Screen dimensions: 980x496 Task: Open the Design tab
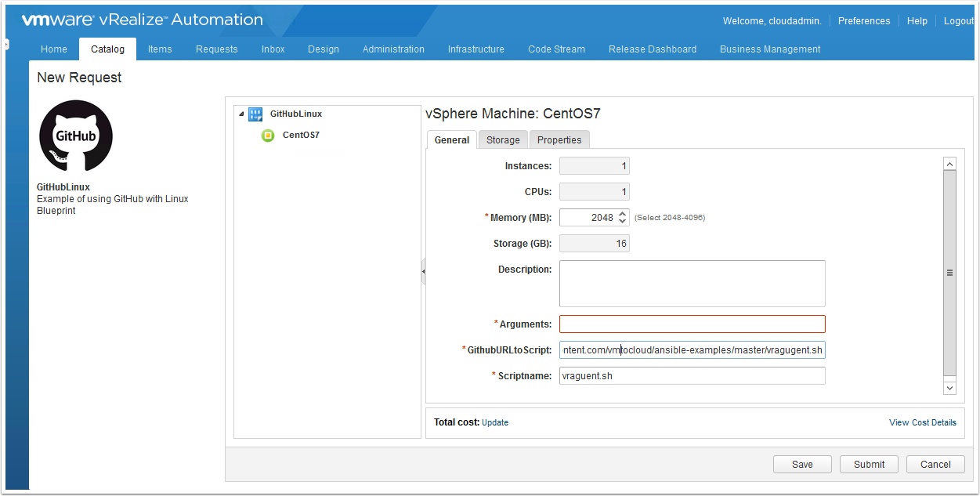(324, 49)
